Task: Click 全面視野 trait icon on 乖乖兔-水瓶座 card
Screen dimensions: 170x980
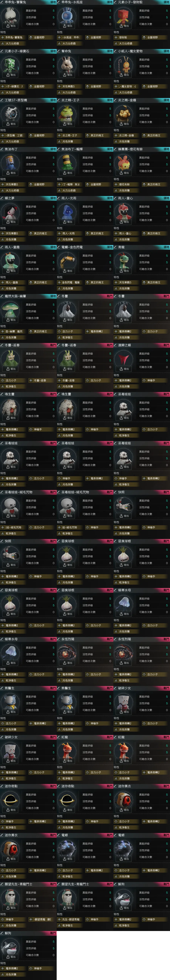Action: point(88,38)
